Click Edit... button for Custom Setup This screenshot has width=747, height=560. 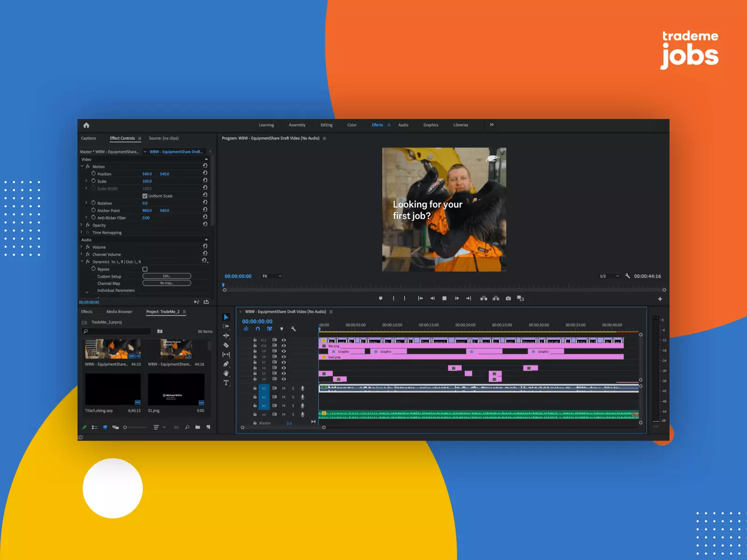coord(167,276)
